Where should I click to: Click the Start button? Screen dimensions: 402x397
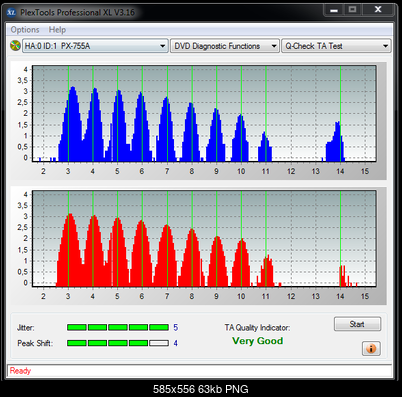click(x=357, y=324)
